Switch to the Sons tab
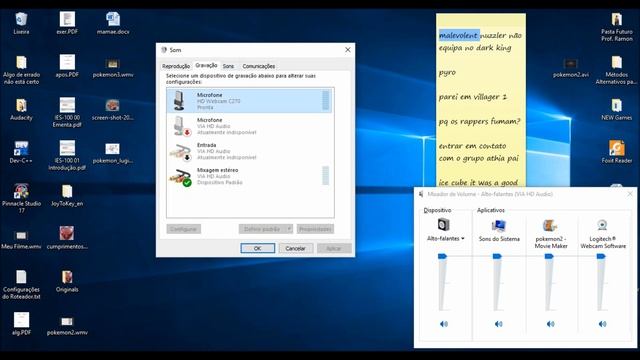This screenshot has width=640, height=360. click(x=229, y=66)
